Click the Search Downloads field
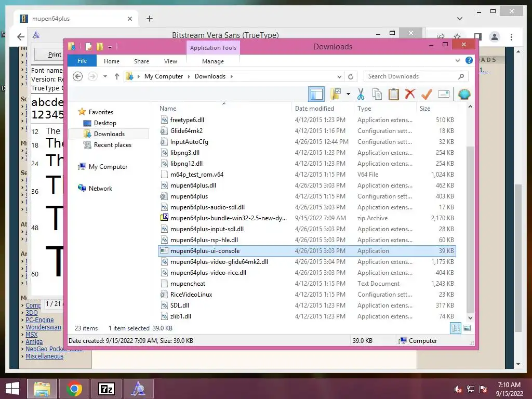The height and width of the screenshot is (399, 532). coord(416,76)
